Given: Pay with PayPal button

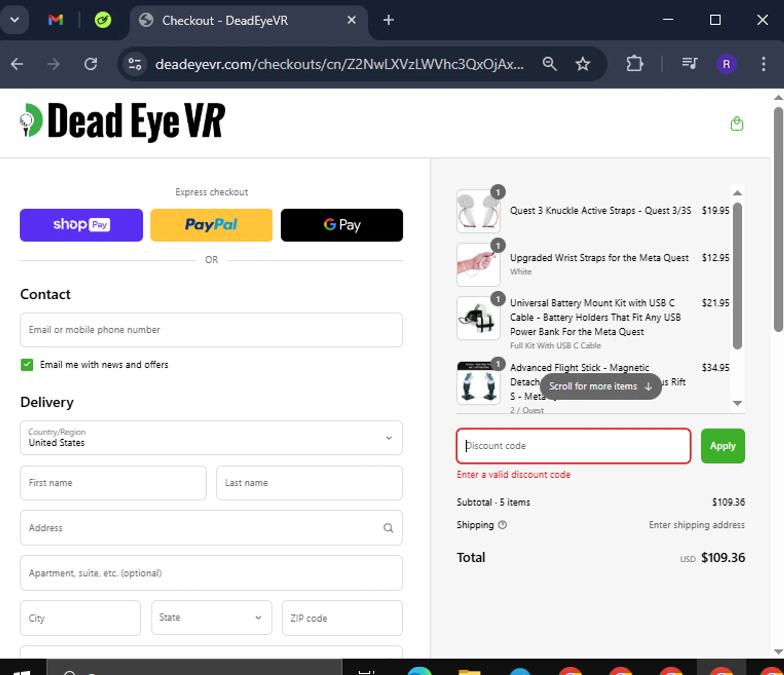Looking at the screenshot, I should [212, 225].
